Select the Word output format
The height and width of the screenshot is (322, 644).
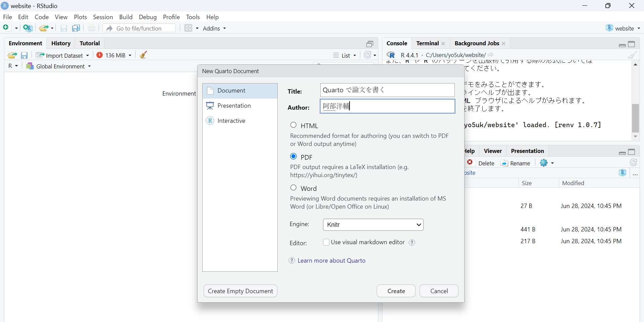click(x=293, y=188)
